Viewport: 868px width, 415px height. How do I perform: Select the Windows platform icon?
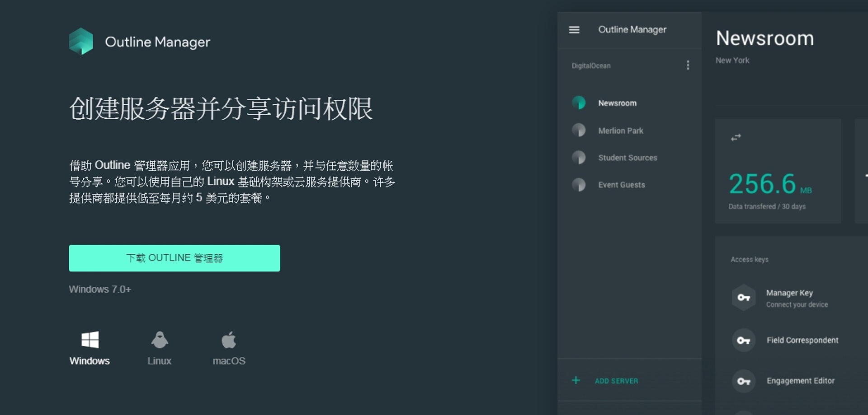pos(90,340)
